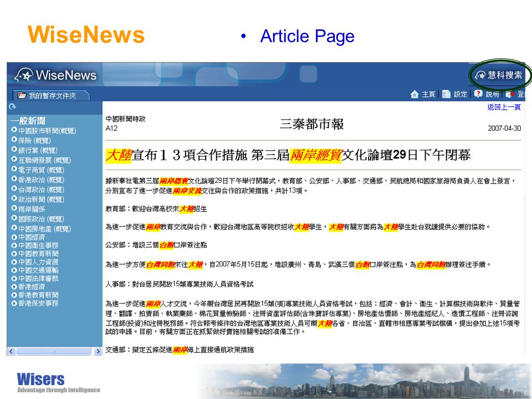The height and width of the screenshot is (399, 532).
Task: Open the 慧科搜索 search button
Action: [x=498, y=75]
